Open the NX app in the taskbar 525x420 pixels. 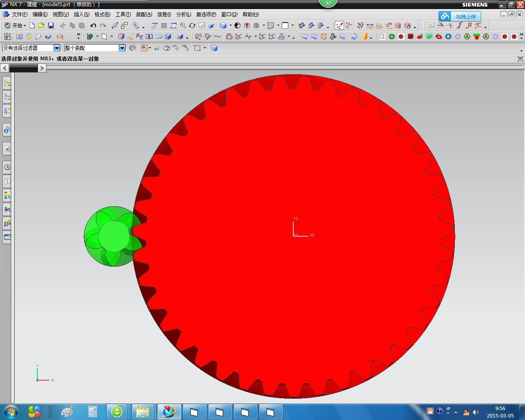point(169,412)
